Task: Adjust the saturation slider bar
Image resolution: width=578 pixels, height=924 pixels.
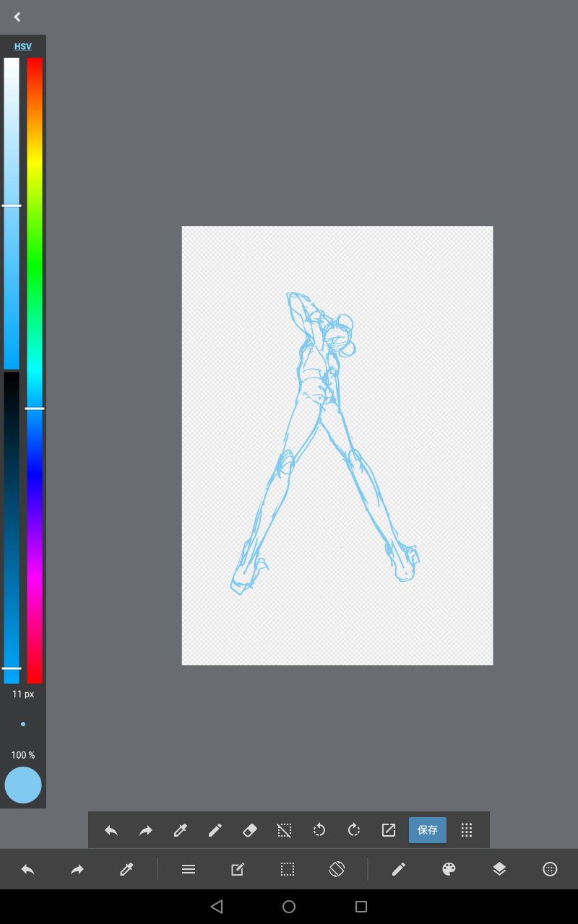Action: [x=12, y=214]
